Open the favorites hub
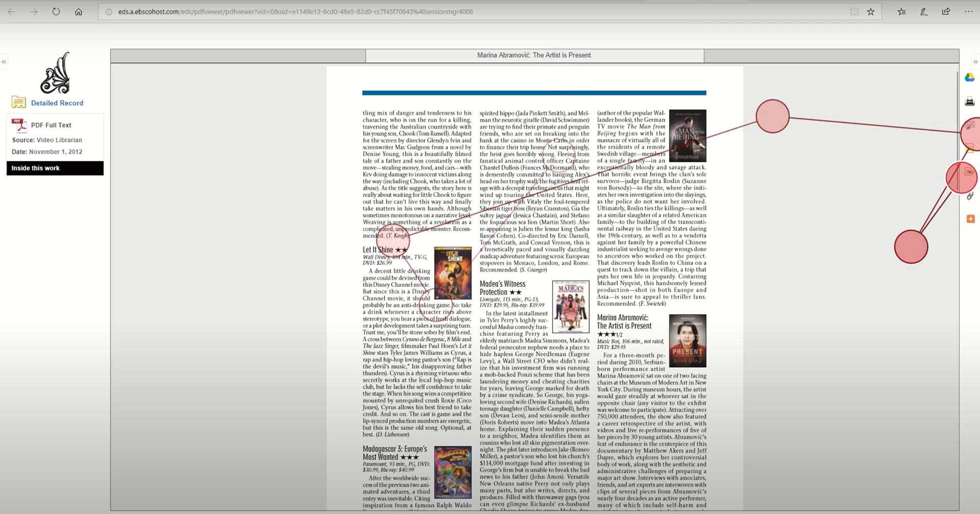This screenshot has width=980, height=514. tap(902, 12)
